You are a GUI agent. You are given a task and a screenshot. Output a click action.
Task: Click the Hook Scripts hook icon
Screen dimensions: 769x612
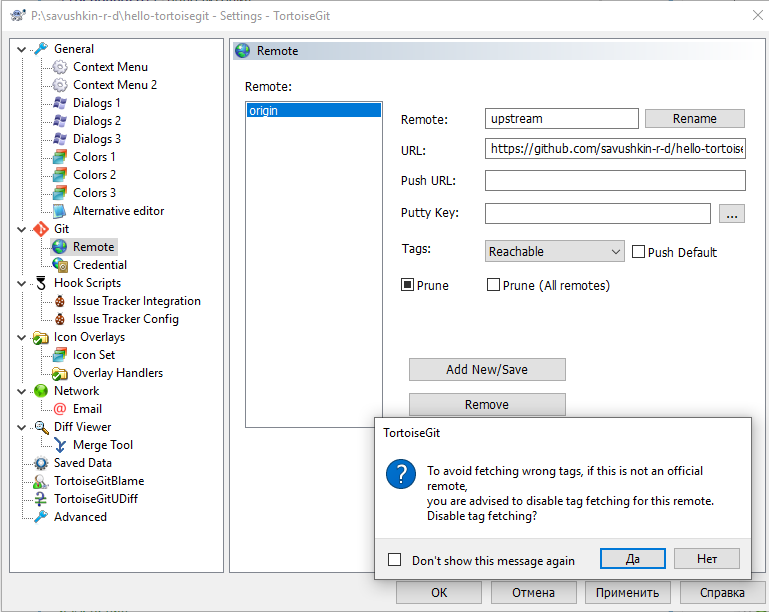41,283
